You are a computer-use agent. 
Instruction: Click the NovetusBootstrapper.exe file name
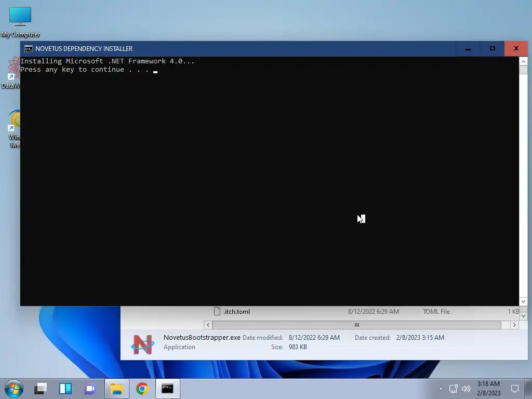(x=202, y=338)
